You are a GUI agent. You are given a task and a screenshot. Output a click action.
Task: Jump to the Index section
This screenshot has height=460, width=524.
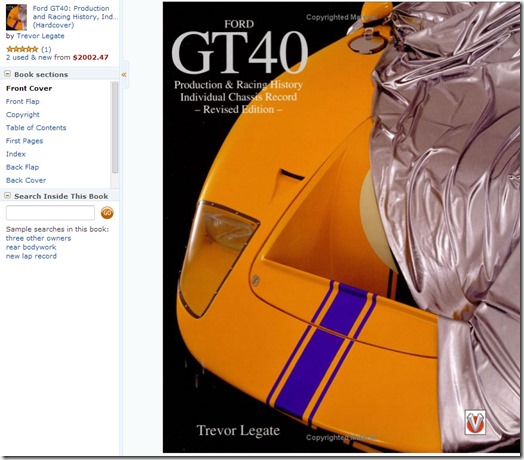pos(16,154)
